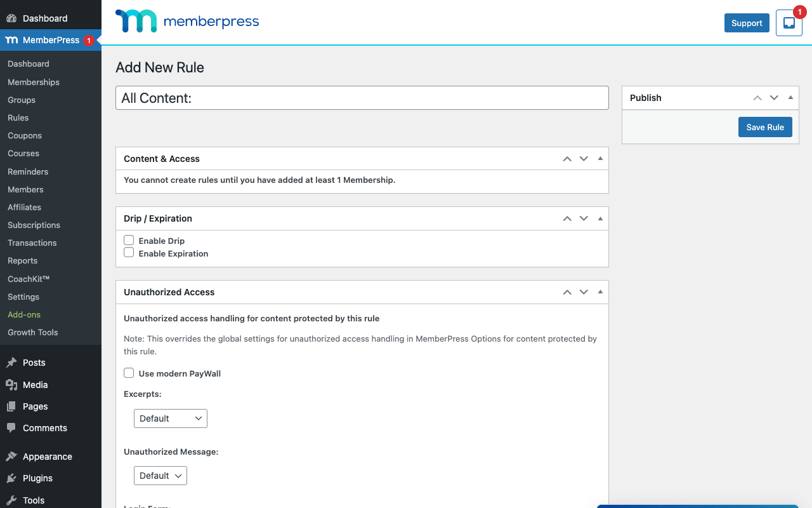Click the Appearance brush icon
The width and height of the screenshot is (812, 508).
click(11, 457)
